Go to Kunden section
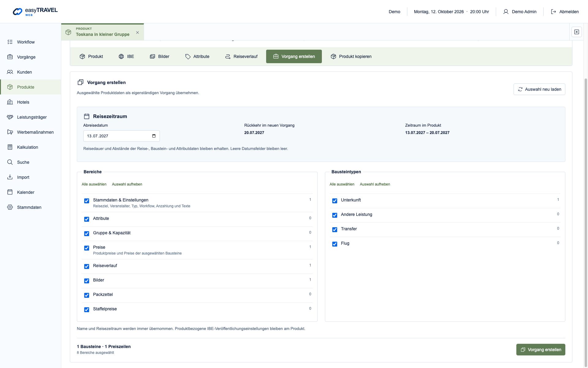The width and height of the screenshot is (588, 368). click(30, 72)
